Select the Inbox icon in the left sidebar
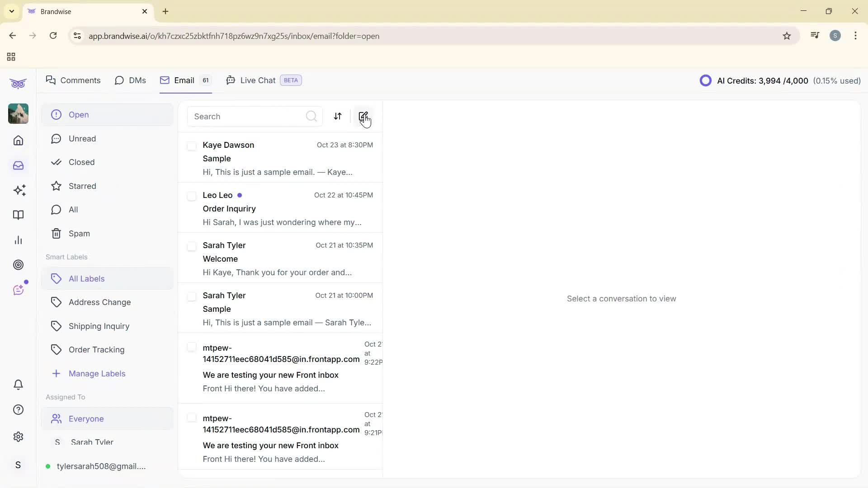The height and width of the screenshot is (488, 868). pos(18,165)
